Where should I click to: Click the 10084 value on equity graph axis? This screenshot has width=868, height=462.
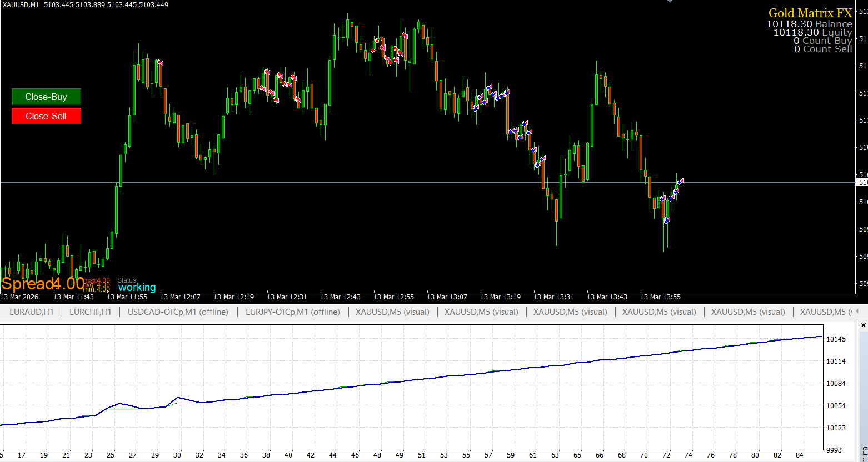point(836,384)
